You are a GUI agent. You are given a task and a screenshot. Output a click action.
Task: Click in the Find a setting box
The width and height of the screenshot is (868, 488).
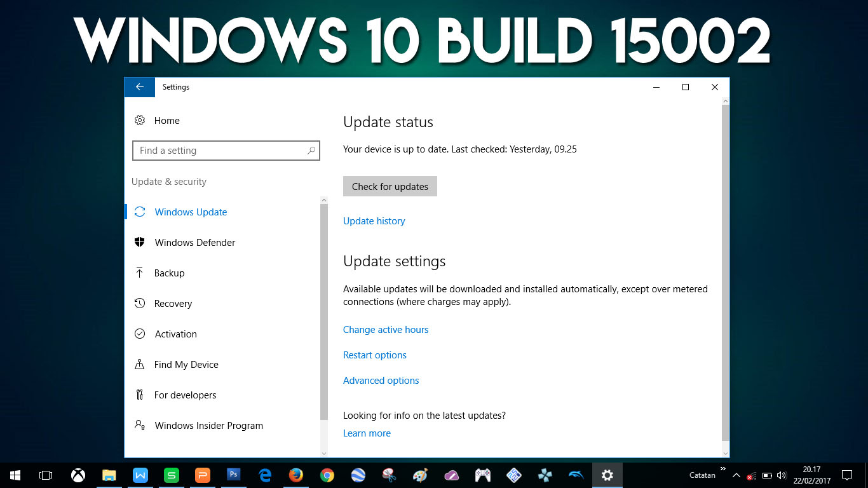[x=226, y=151]
